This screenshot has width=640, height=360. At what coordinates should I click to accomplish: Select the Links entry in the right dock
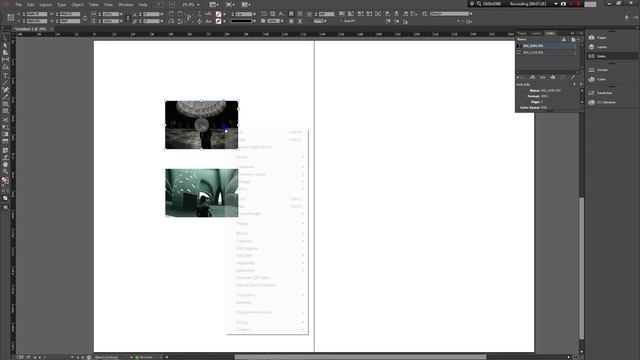612,56
